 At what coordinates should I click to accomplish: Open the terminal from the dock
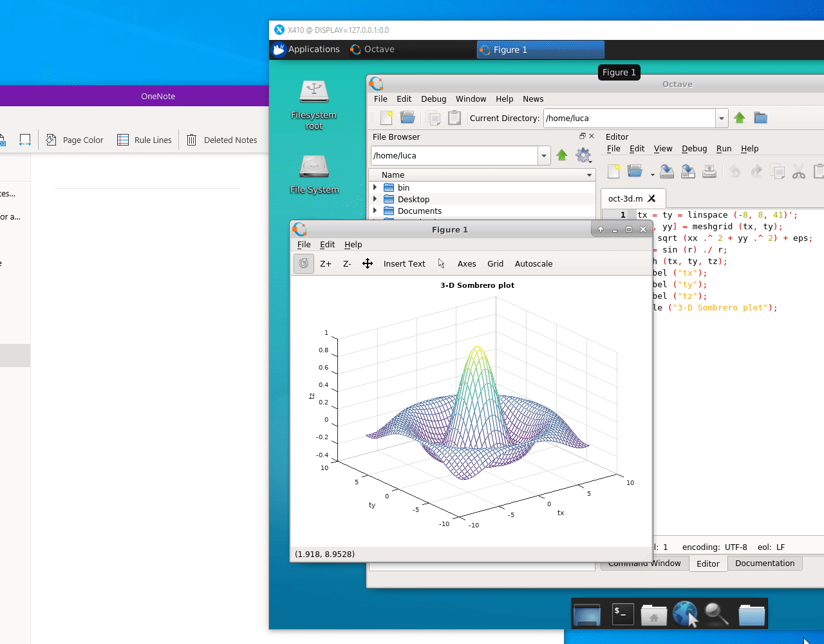coord(622,614)
